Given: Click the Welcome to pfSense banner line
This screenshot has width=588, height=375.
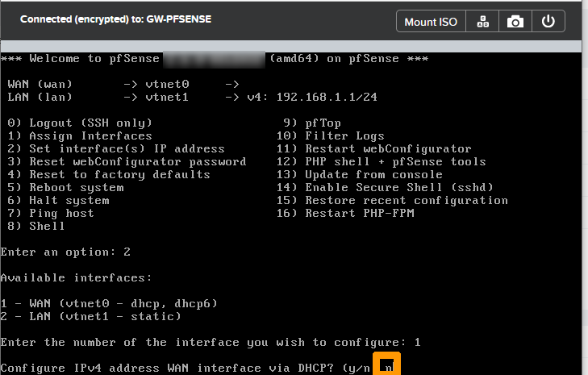Looking at the screenshot, I should (x=215, y=59).
